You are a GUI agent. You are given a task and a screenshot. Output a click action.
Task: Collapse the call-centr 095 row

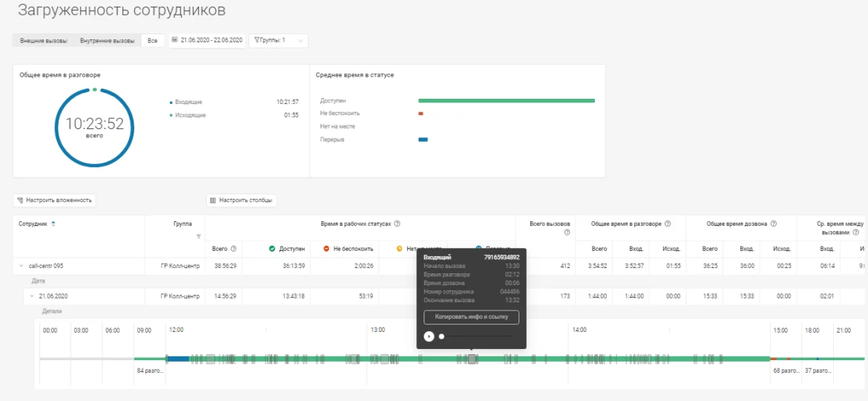click(21, 266)
